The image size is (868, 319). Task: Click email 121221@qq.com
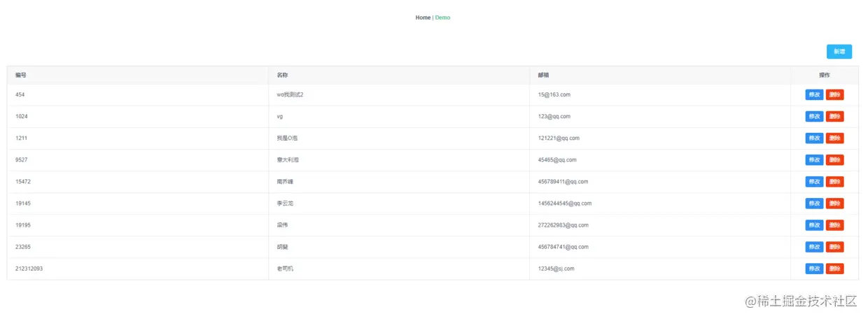(559, 138)
